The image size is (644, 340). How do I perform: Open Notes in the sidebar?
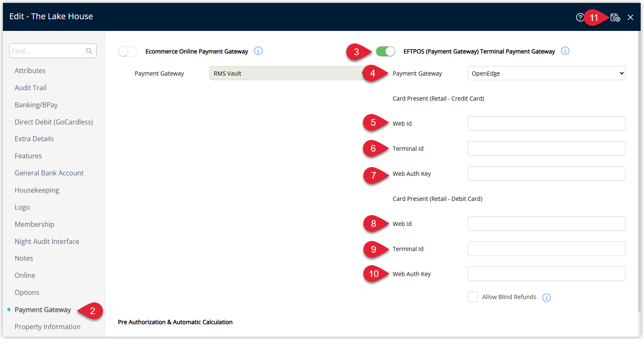(24, 258)
